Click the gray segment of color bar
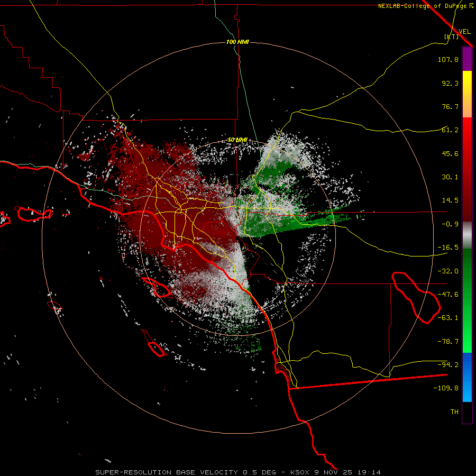476x476 pixels. point(467,235)
